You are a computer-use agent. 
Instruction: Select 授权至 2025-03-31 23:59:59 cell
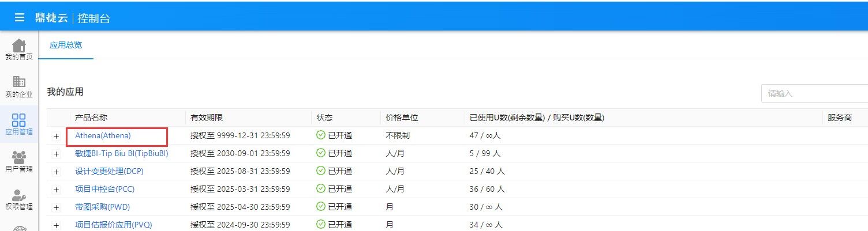pos(240,189)
